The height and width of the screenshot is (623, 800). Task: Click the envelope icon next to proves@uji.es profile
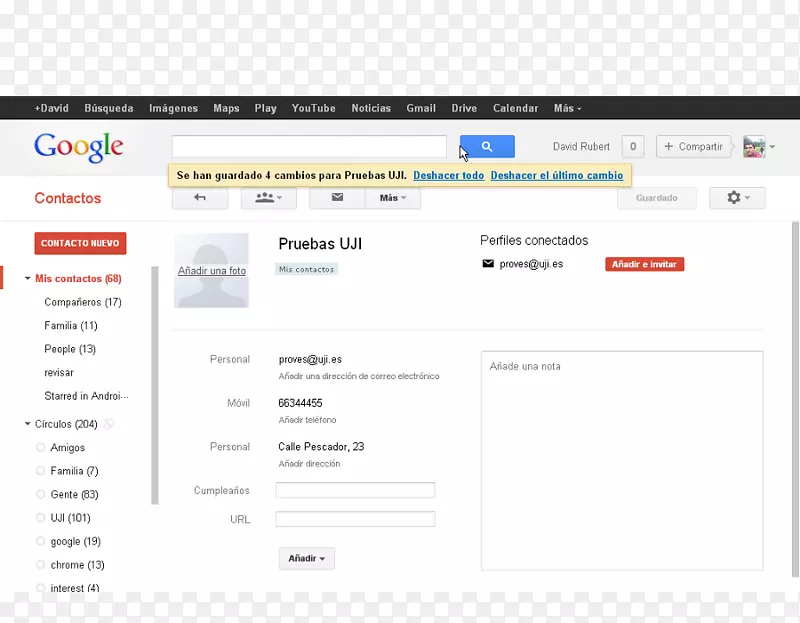488,264
